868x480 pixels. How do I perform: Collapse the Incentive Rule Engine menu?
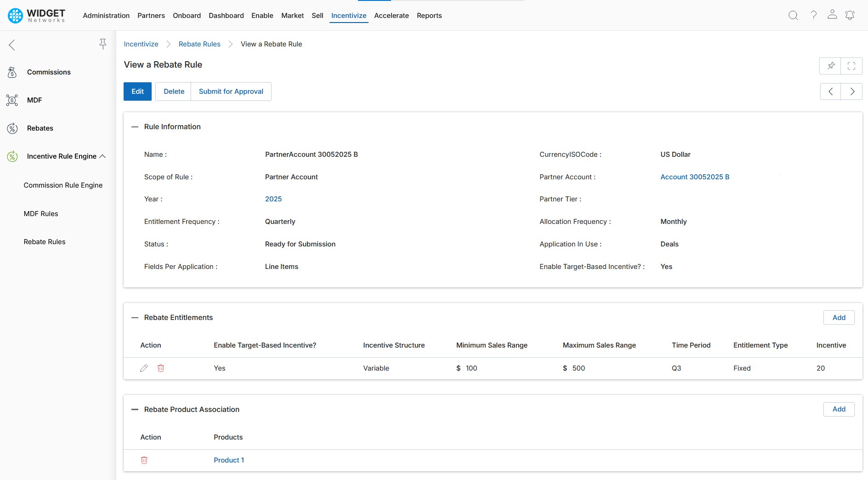click(x=102, y=156)
